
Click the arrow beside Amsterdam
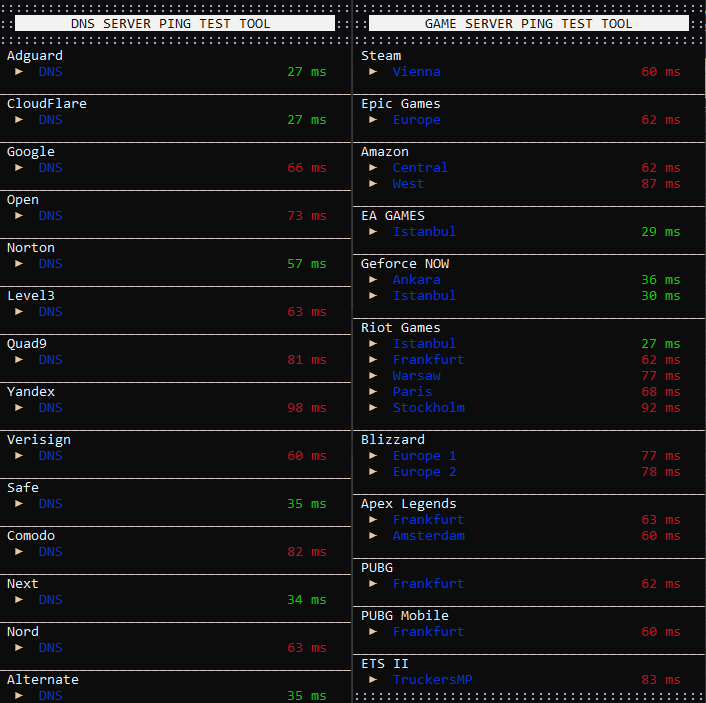373,535
